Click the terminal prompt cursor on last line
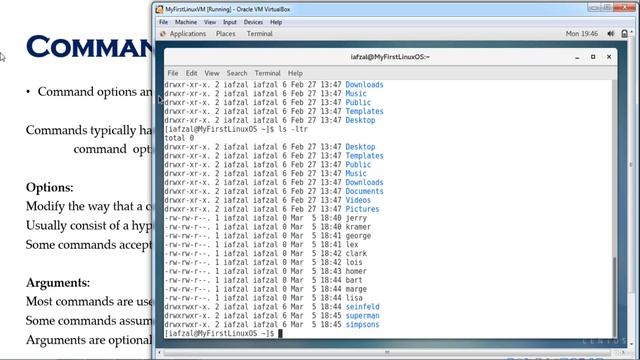 tap(280, 333)
